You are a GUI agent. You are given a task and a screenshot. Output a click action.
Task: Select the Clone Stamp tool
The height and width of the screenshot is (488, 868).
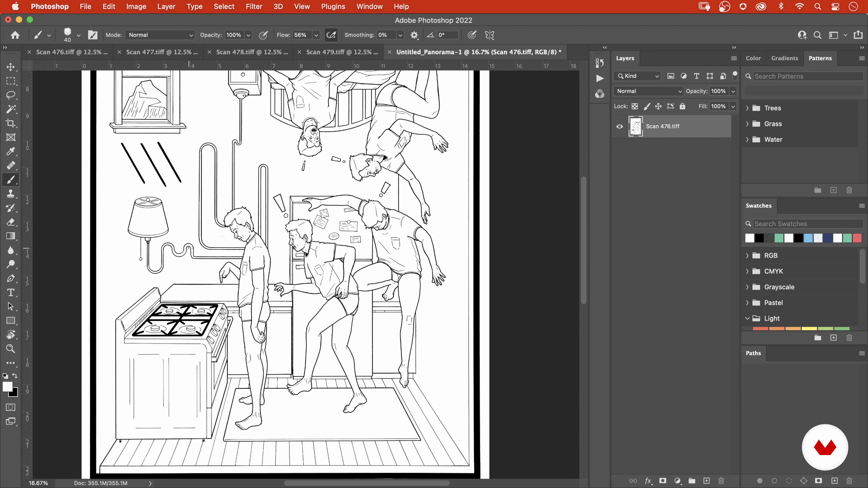11,194
